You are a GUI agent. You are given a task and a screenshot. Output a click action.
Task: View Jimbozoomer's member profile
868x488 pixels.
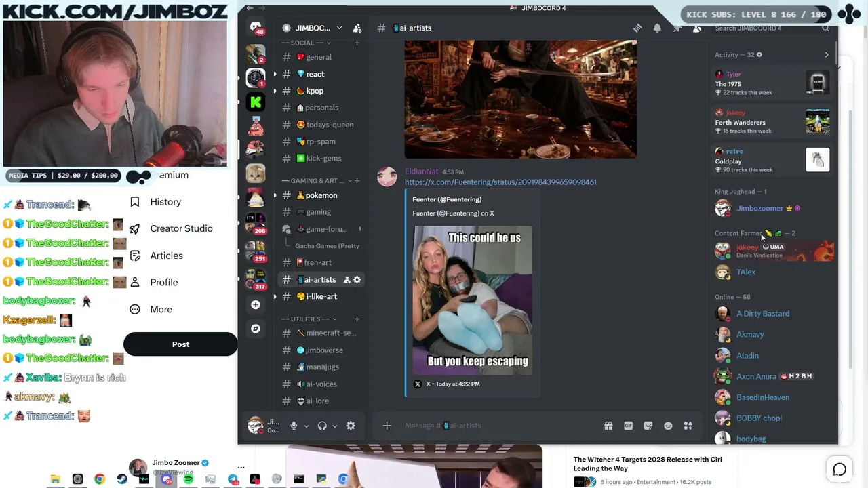tap(759, 208)
